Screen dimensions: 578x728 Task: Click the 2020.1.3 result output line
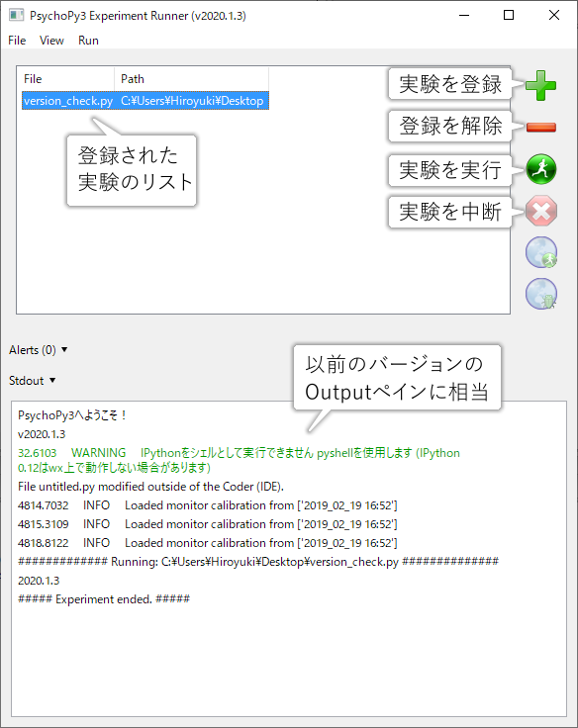pos(39,581)
